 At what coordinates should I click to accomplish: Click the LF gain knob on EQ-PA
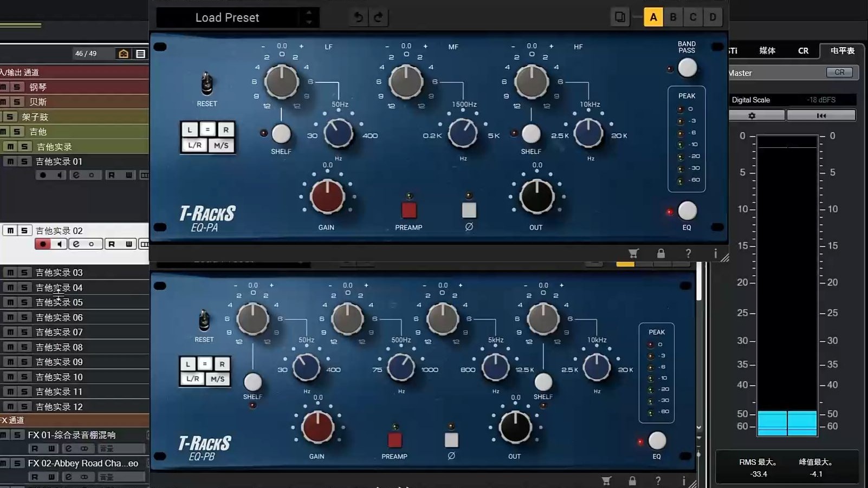pyautogui.click(x=281, y=82)
